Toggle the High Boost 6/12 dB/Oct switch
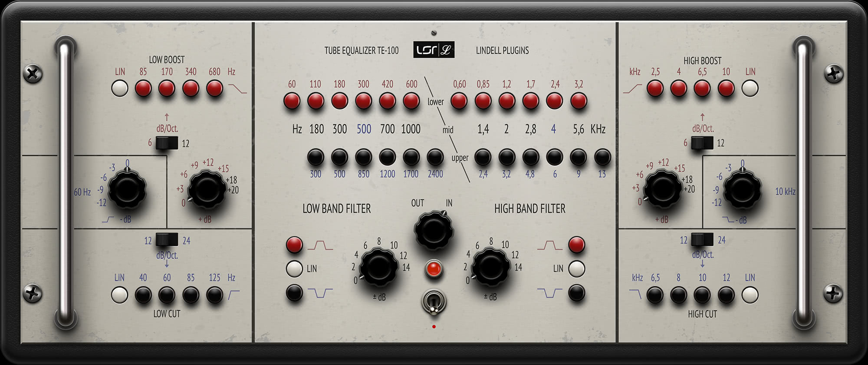 [x=702, y=143]
